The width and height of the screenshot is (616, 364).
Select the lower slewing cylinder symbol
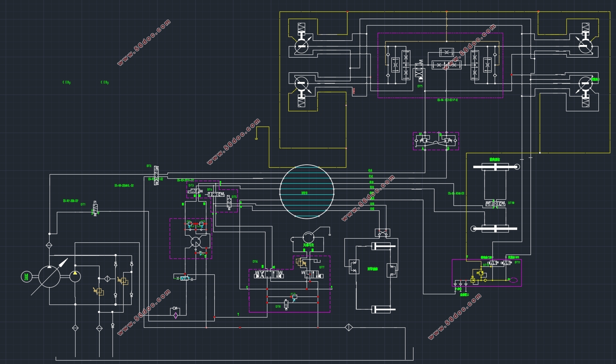coord(383,309)
